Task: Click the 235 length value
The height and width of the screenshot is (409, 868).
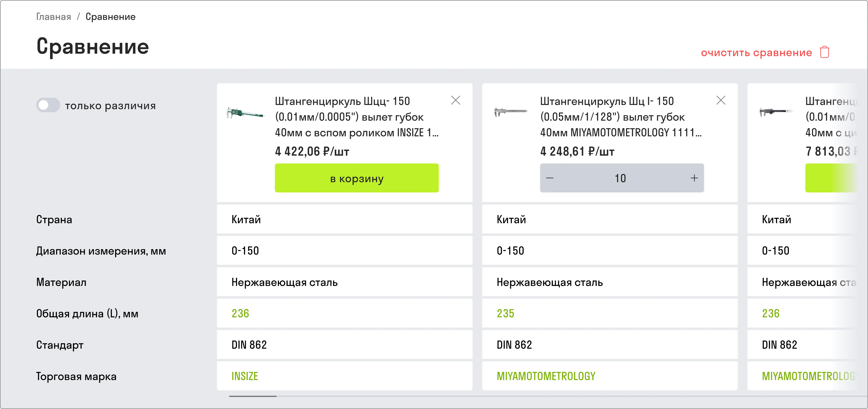Action: tap(505, 314)
